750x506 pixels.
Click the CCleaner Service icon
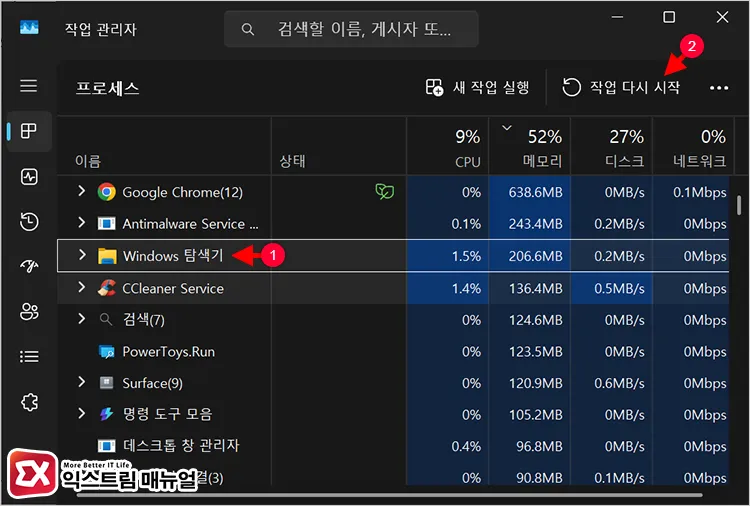tap(106, 288)
